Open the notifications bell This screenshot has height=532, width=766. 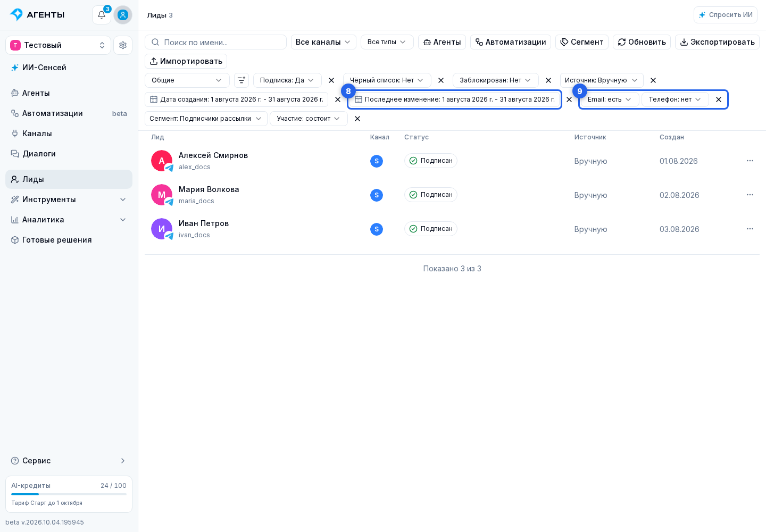click(x=102, y=15)
